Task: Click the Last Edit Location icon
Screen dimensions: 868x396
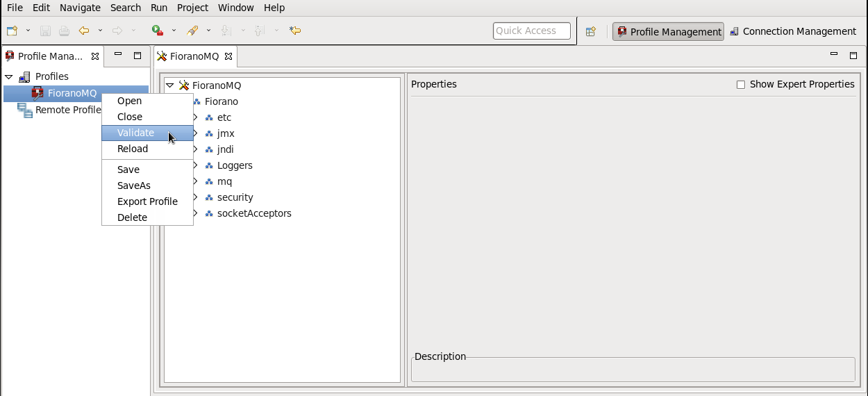Action: pos(295,31)
